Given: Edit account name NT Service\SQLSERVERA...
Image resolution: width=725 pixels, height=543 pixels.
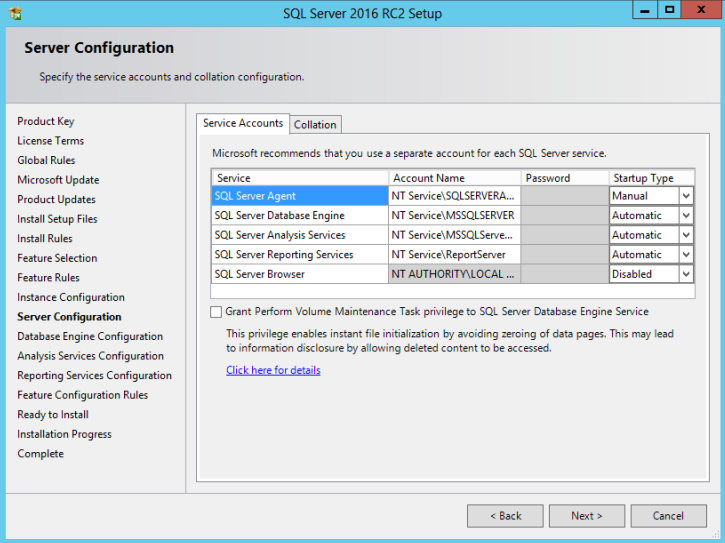Looking at the screenshot, I should click(x=455, y=196).
